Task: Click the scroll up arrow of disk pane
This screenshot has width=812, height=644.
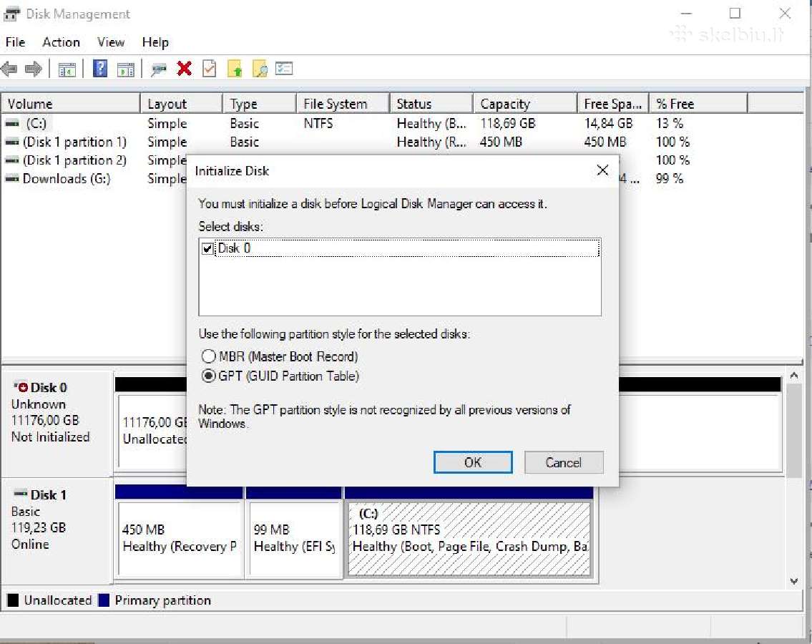Action: [x=794, y=375]
